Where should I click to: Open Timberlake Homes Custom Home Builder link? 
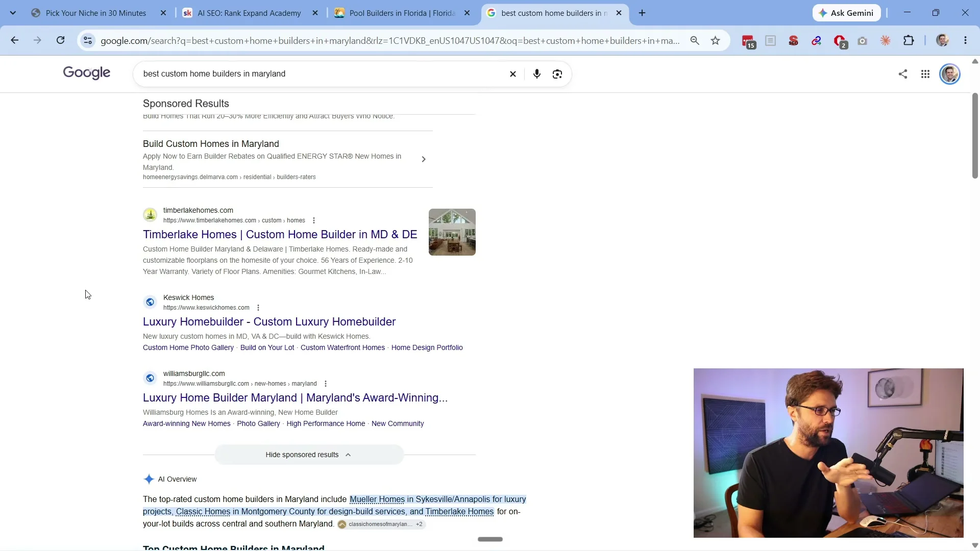click(280, 234)
